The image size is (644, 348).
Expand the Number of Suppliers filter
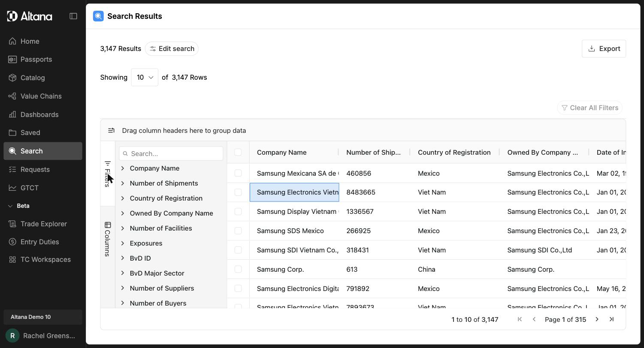pos(123,288)
